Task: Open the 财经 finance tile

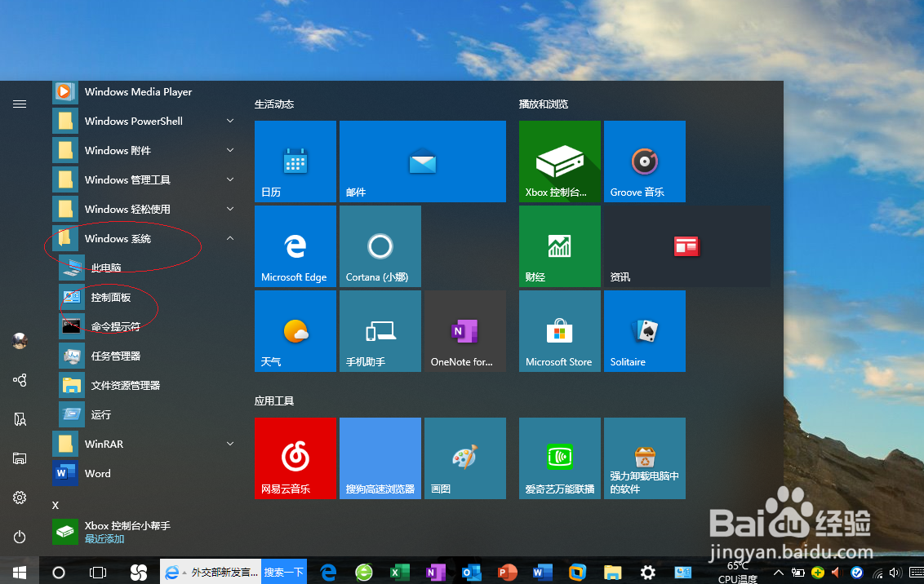Action: tap(560, 246)
